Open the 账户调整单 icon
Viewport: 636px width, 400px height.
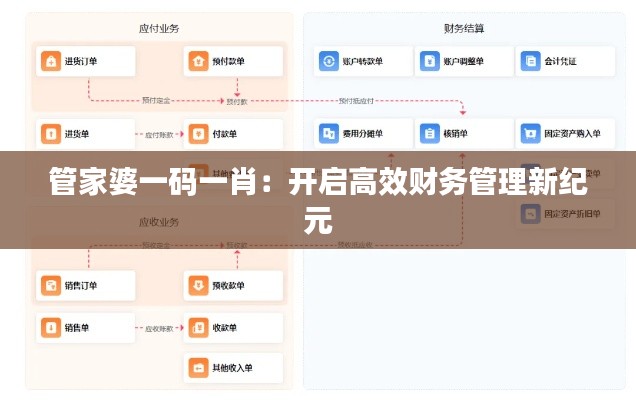[x=430, y=61]
